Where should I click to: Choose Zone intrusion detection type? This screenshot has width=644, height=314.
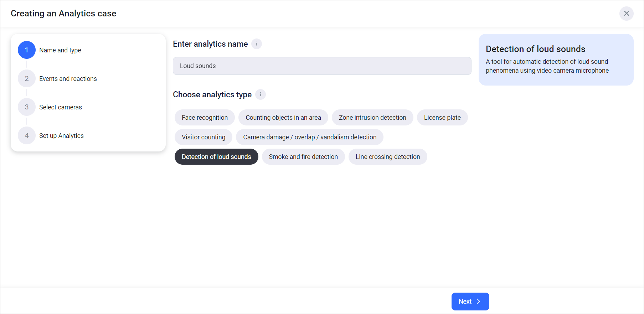coord(372,118)
